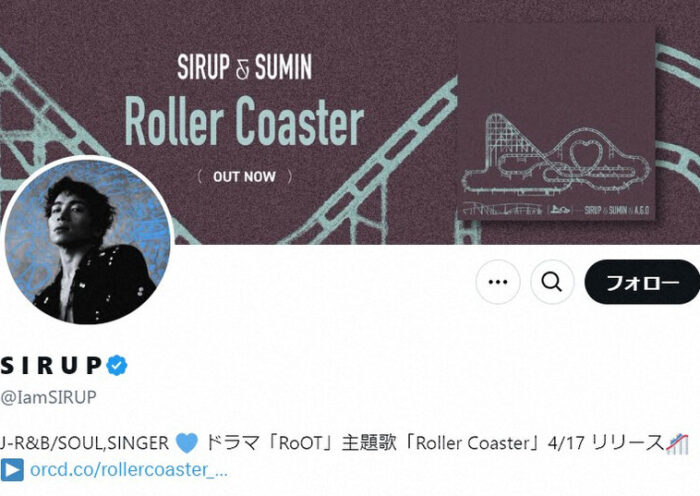Follow SIRUP with the フォロー button
The image size is (700, 496).
point(642,282)
